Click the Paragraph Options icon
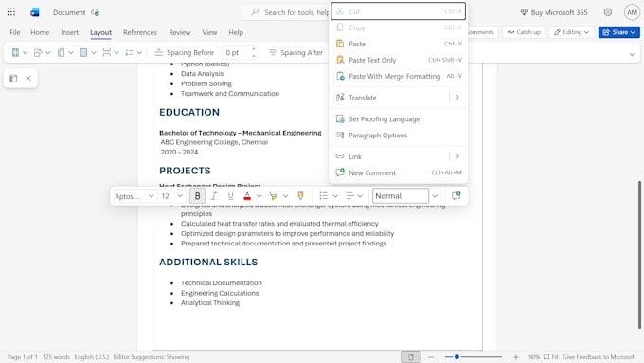The image size is (644, 363). (340, 136)
